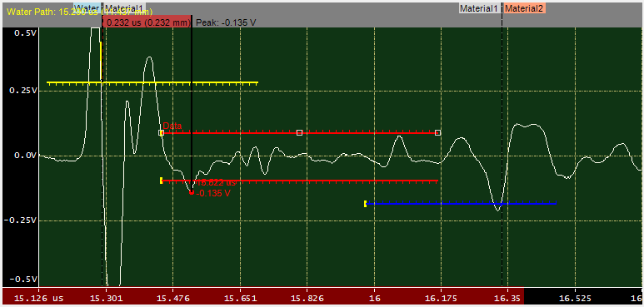Click the 15.651 time axis label

tap(240, 298)
